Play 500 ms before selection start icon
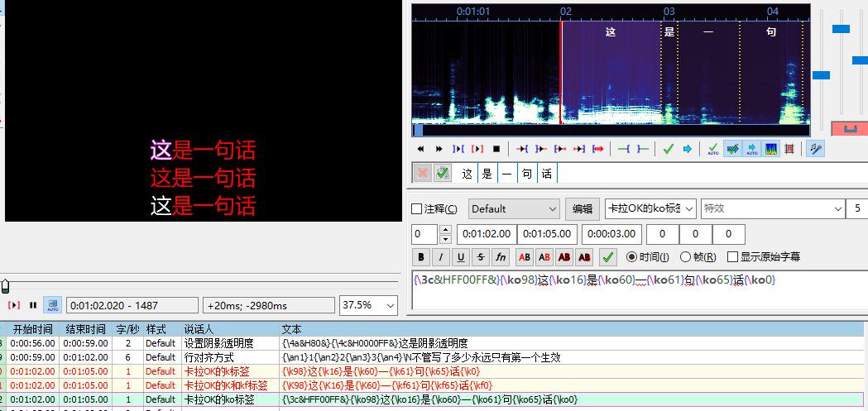Screen dimensions: 868x411 pyautogui.click(x=522, y=149)
